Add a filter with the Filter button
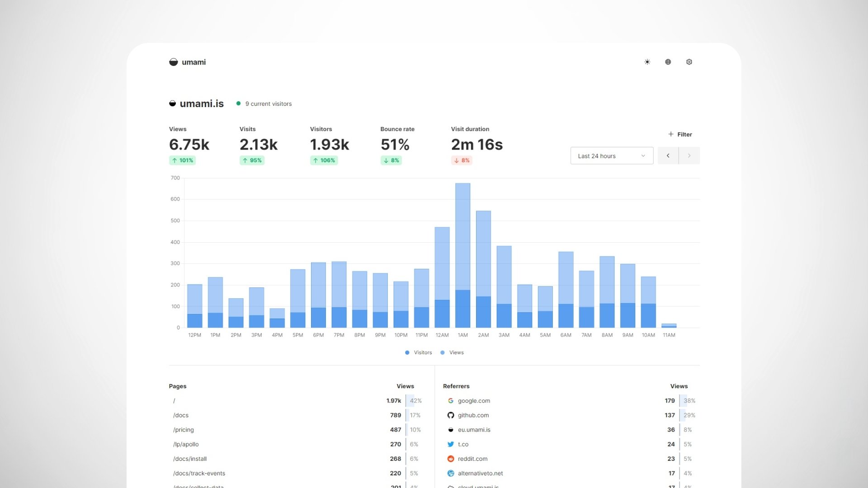 pos(680,134)
